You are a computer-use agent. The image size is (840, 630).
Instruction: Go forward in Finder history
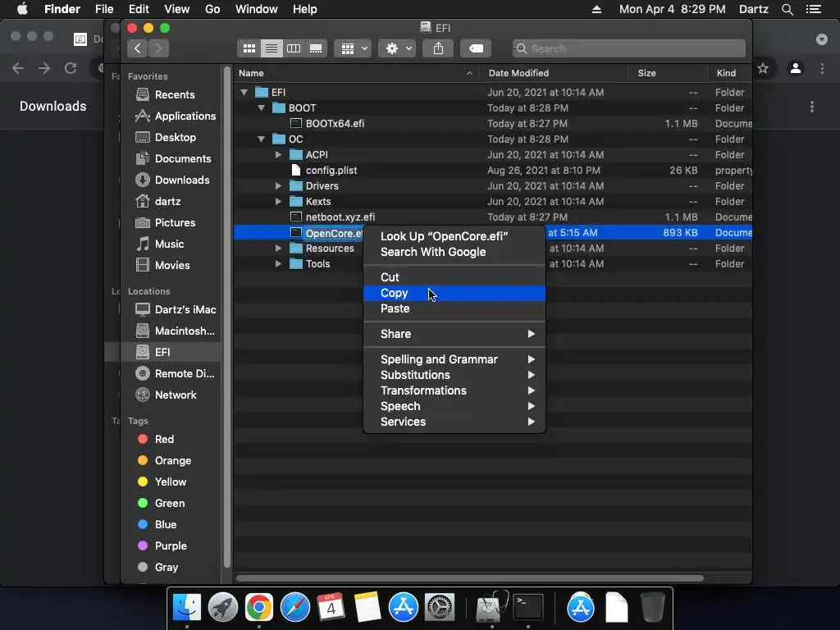pyautogui.click(x=158, y=48)
